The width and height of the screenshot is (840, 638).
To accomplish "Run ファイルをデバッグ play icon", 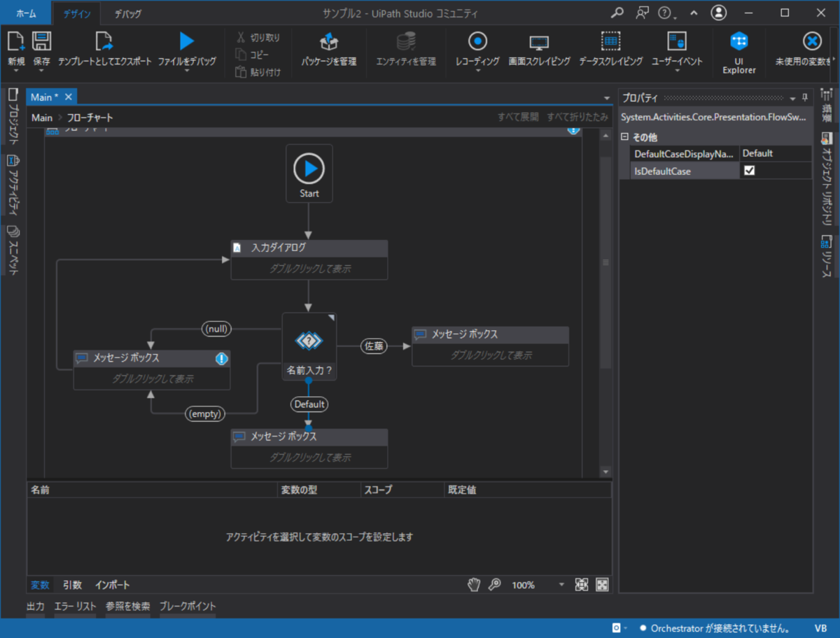I will tap(186, 41).
